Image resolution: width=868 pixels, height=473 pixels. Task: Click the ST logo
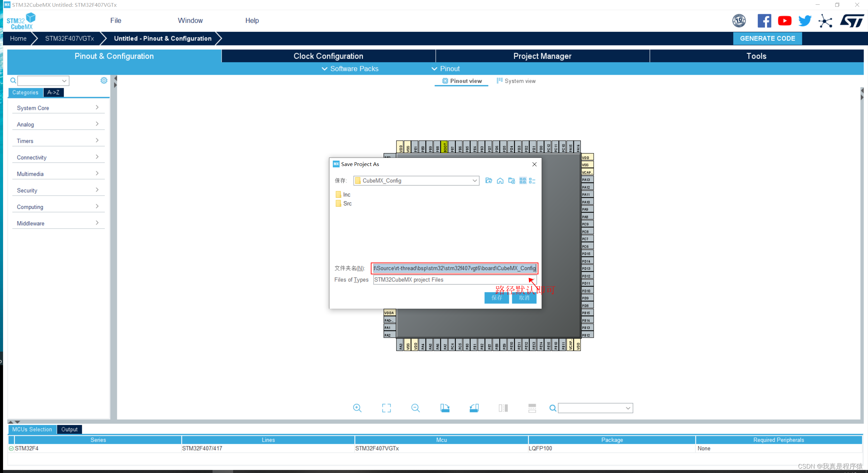tap(852, 21)
